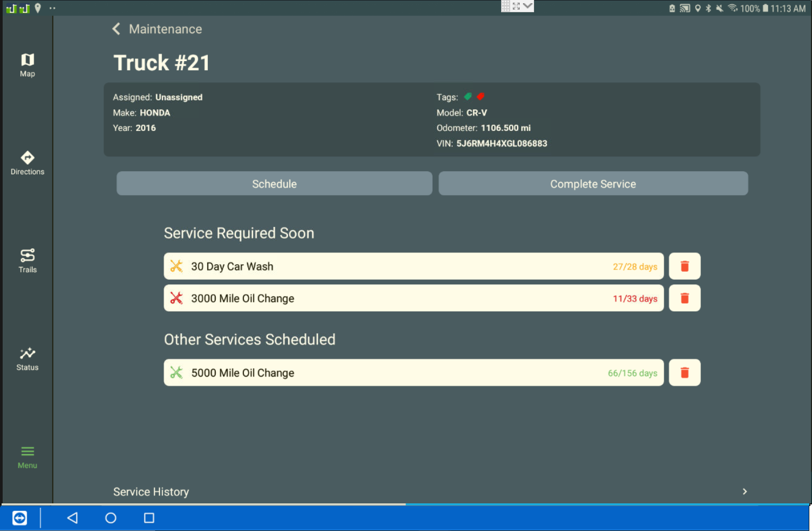The height and width of the screenshot is (531, 812).
Task: Tap the Android home button
Action: pyautogui.click(x=111, y=518)
